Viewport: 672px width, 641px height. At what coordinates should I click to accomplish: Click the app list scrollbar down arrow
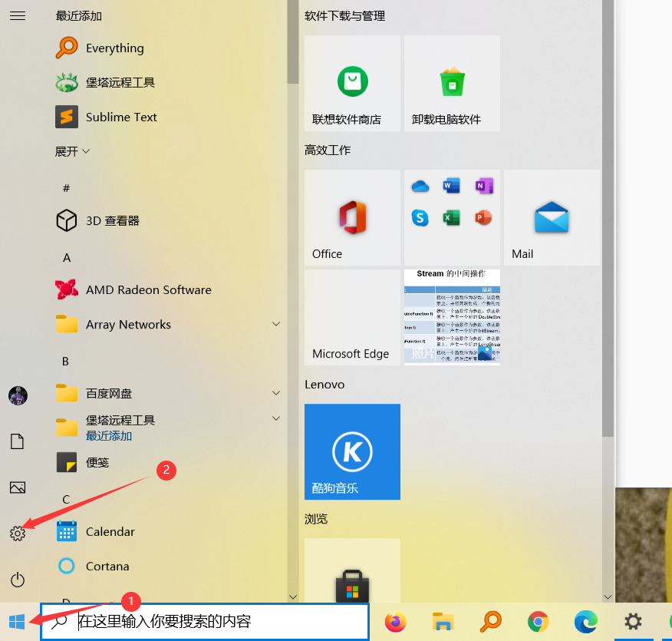pyautogui.click(x=293, y=596)
